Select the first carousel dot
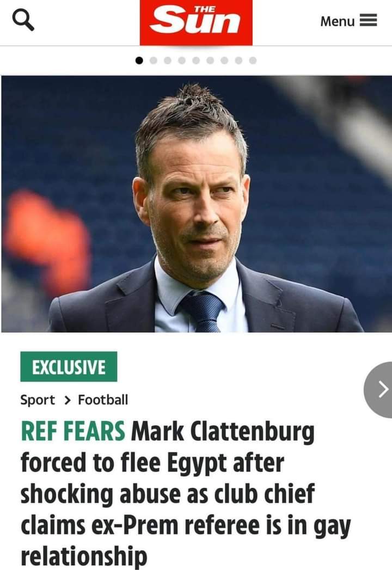Image resolution: width=392 pixels, height=570 pixels. tap(139, 60)
